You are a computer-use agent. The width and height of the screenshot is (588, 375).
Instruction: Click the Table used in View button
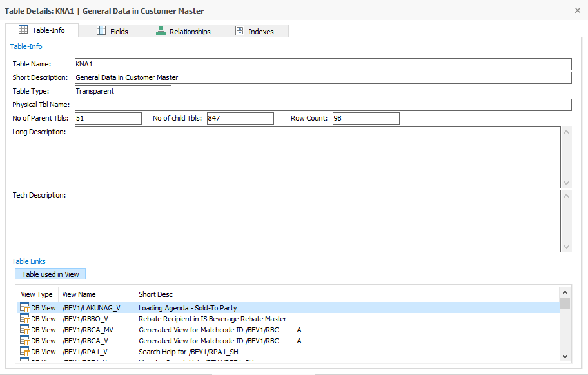click(50, 274)
